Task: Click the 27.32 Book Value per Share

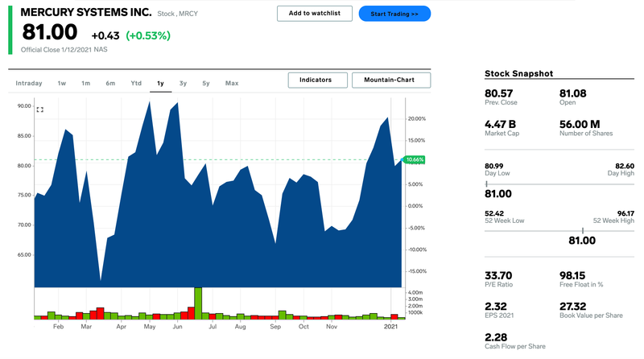Action: pos(572,307)
